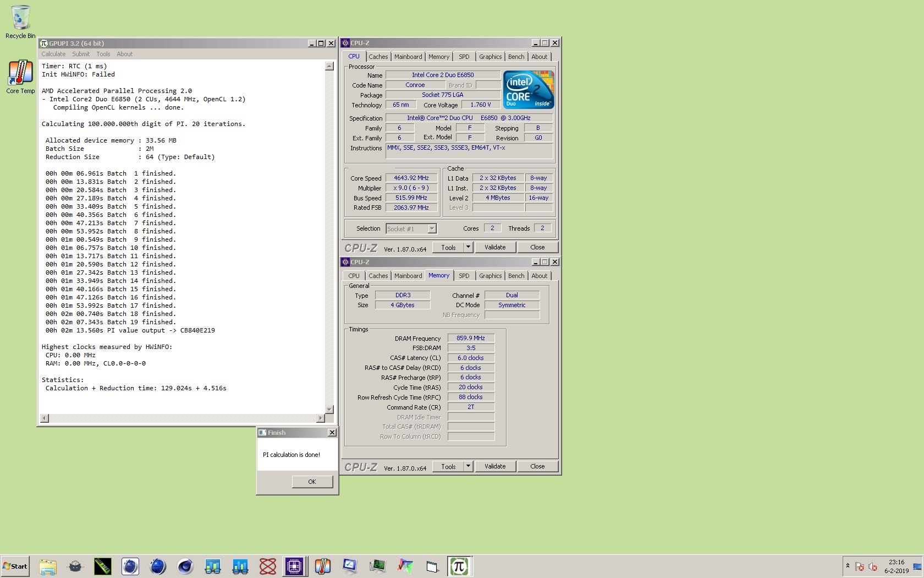
Task: Click Validate in the lower CPU-Z window
Action: tap(495, 466)
